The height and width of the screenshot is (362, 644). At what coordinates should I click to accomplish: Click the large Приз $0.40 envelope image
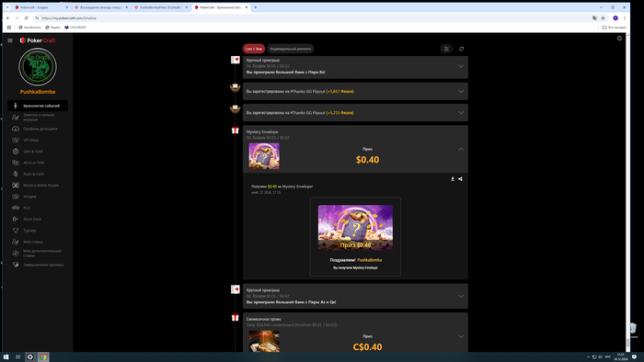point(355,228)
